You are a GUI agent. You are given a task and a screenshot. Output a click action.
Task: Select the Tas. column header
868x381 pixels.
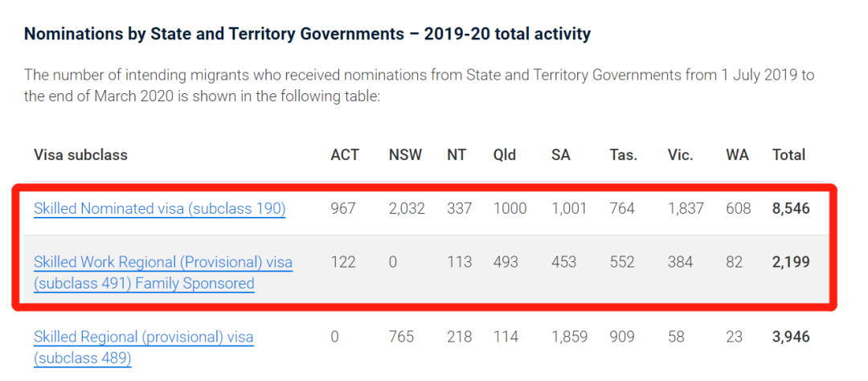[623, 155]
